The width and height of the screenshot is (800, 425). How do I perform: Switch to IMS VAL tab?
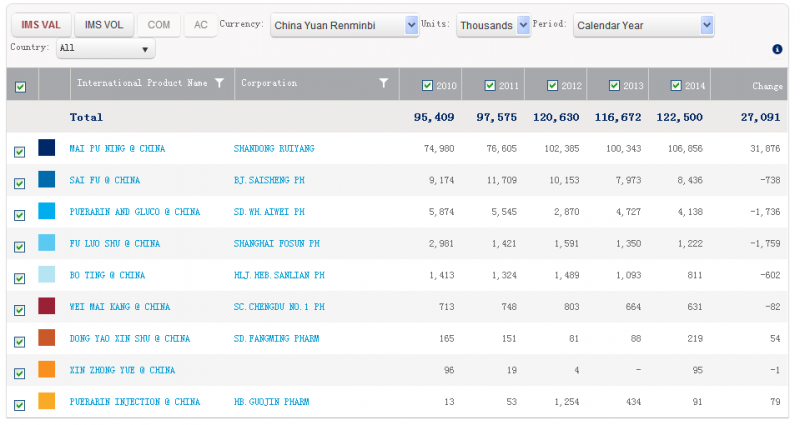pyautogui.click(x=41, y=25)
